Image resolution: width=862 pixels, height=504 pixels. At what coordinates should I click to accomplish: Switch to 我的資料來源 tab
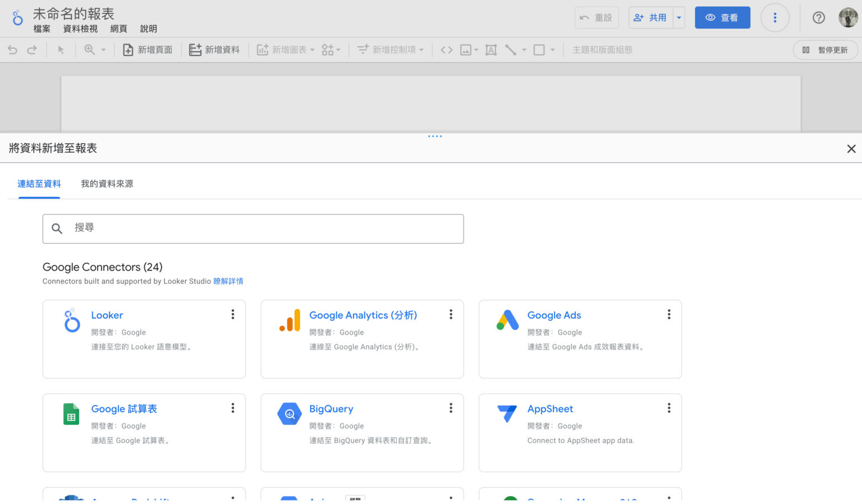pos(107,184)
